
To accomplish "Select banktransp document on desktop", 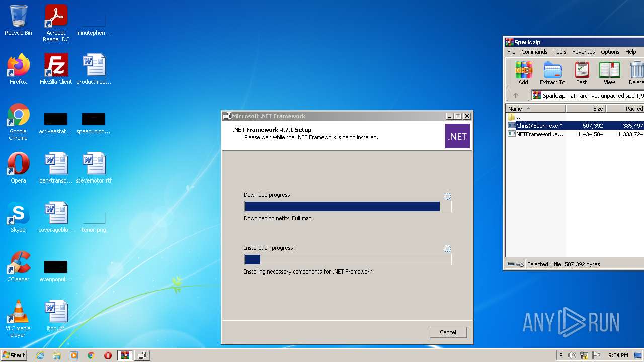I will (56, 167).
